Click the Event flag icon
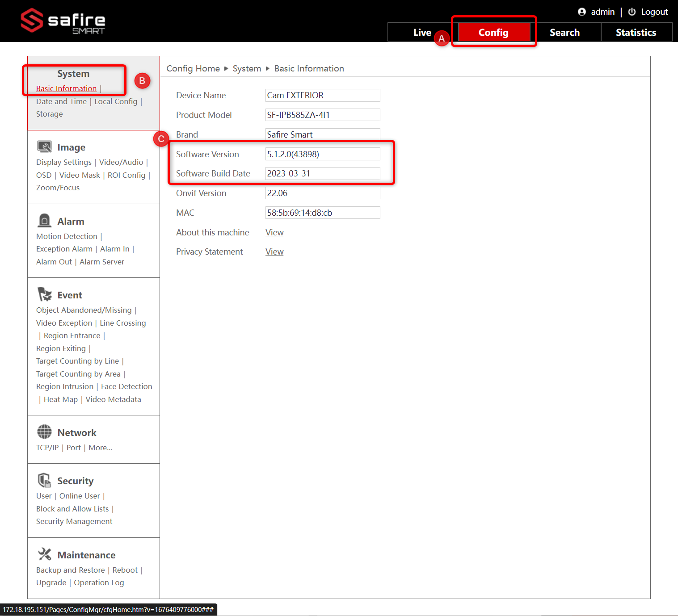This screenshot has height=616, width=678. coord(44,294)
